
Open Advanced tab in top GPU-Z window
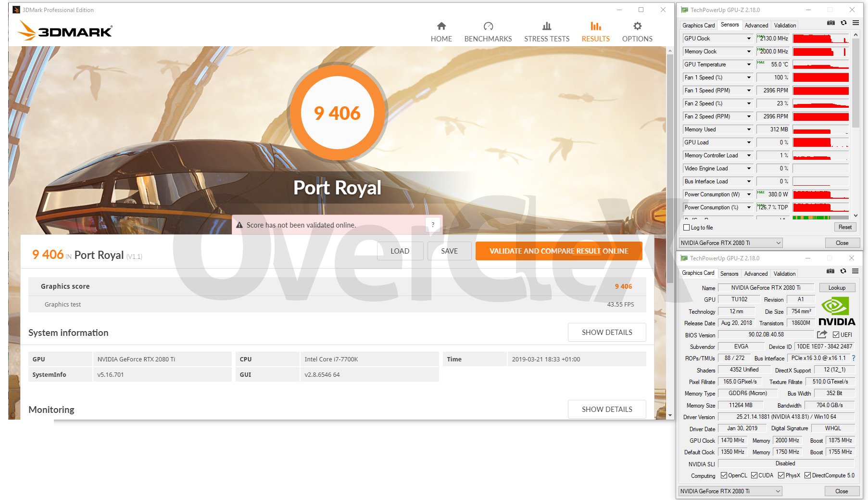[756, 26]
